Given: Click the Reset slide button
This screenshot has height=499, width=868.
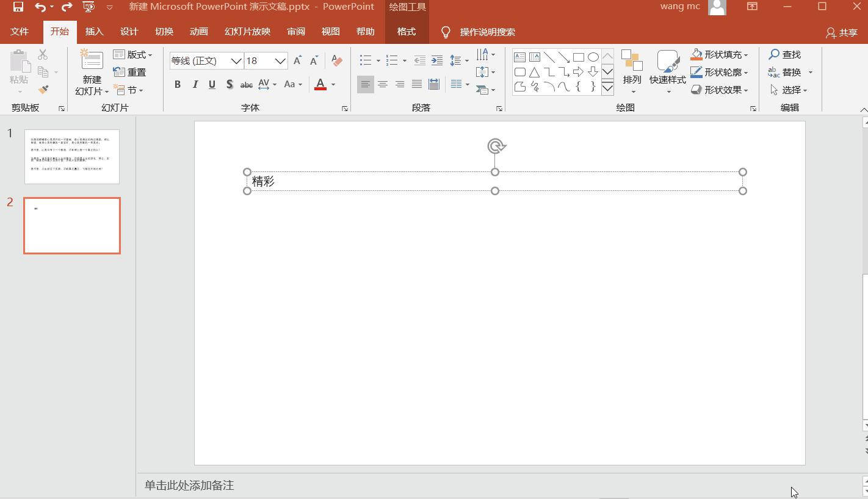Looking at the screenshot, I should coord(130,72).
